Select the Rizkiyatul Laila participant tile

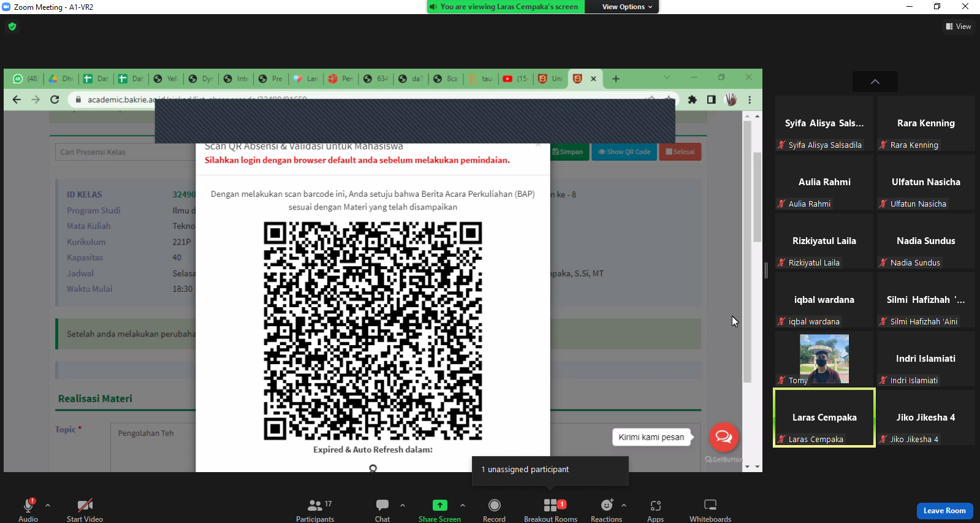824,241
